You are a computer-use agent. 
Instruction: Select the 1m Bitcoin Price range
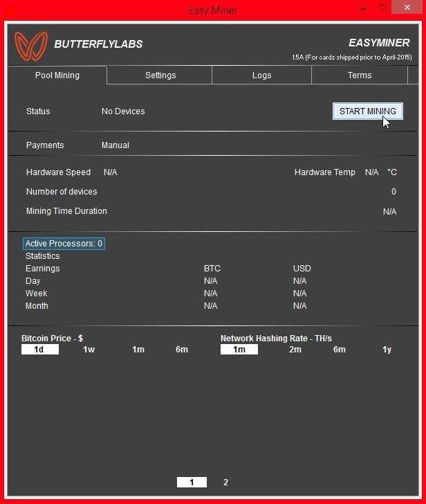pos(138,350)
